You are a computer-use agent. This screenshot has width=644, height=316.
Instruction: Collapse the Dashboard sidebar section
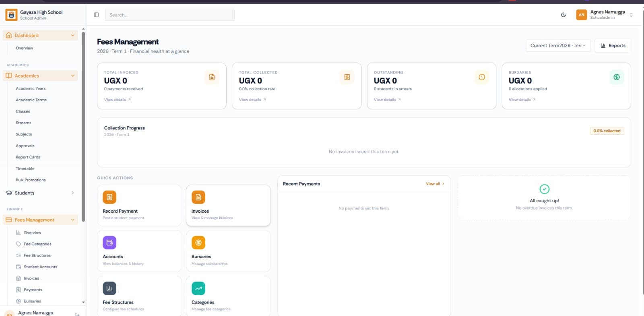point(73,35)
